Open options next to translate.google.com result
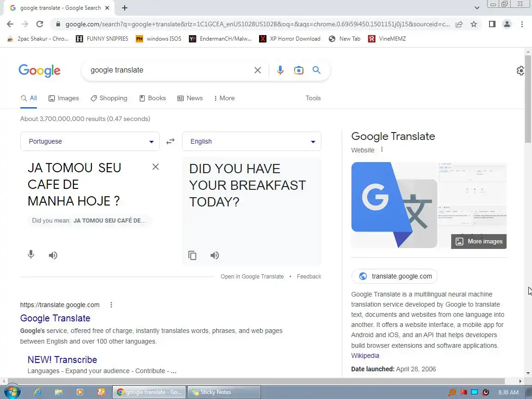 click(111, 305)
